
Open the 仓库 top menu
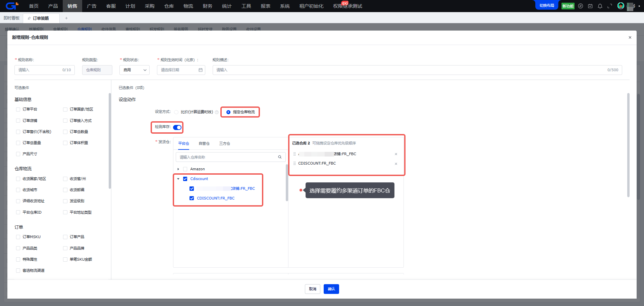pos(169,6)
